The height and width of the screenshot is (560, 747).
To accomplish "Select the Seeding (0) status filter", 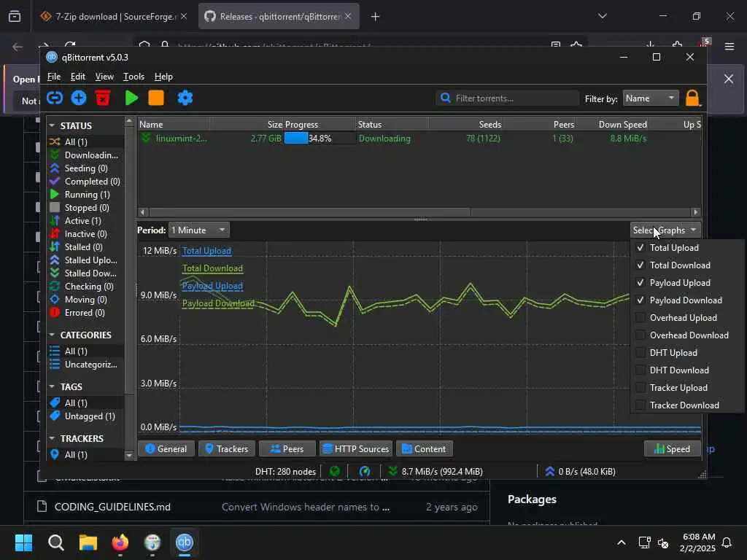I will tap(85, 168).
